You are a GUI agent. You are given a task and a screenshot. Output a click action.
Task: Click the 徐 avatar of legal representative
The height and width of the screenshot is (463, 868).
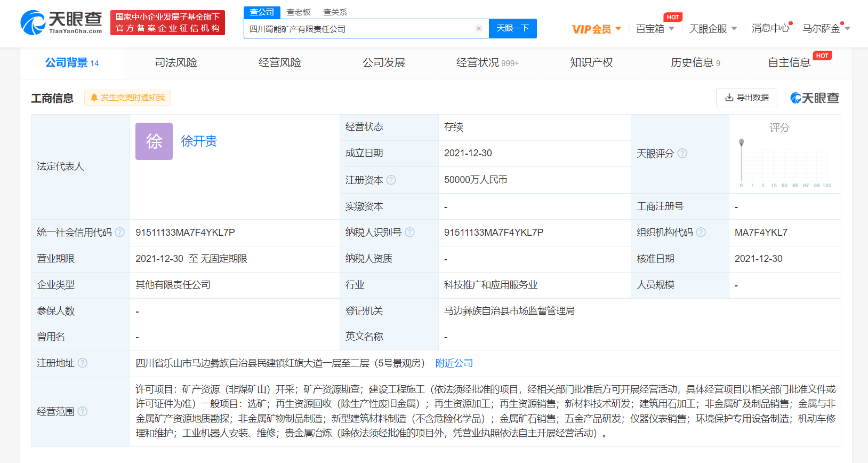[154, 141]
